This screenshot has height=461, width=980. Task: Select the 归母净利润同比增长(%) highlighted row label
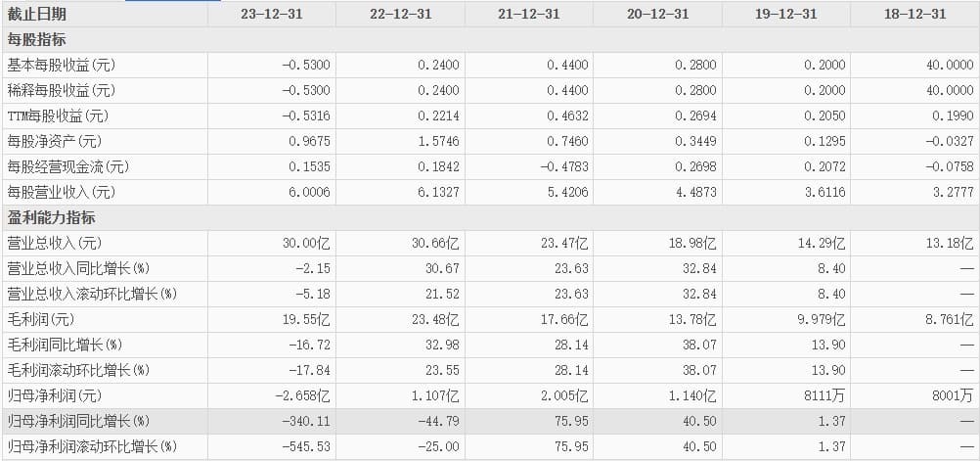(x=77, y=421)
